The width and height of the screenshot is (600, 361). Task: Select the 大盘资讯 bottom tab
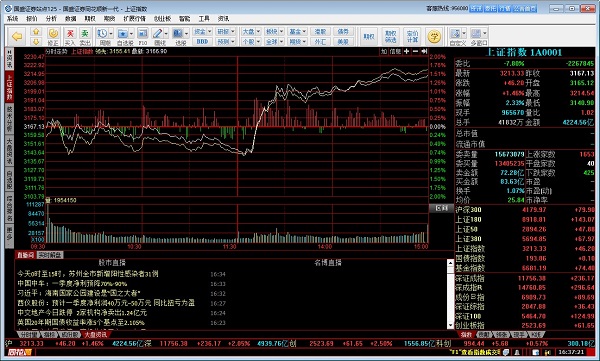click(x=95, y=335)
